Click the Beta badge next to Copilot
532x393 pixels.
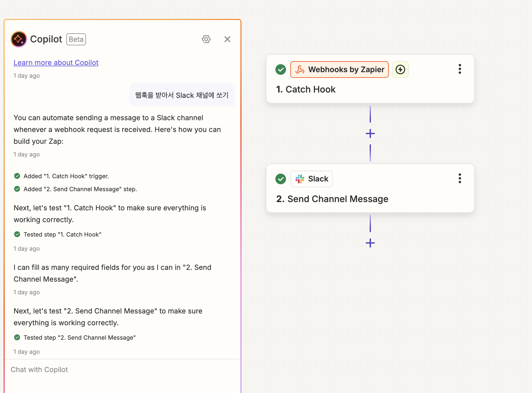pos(76,39)
